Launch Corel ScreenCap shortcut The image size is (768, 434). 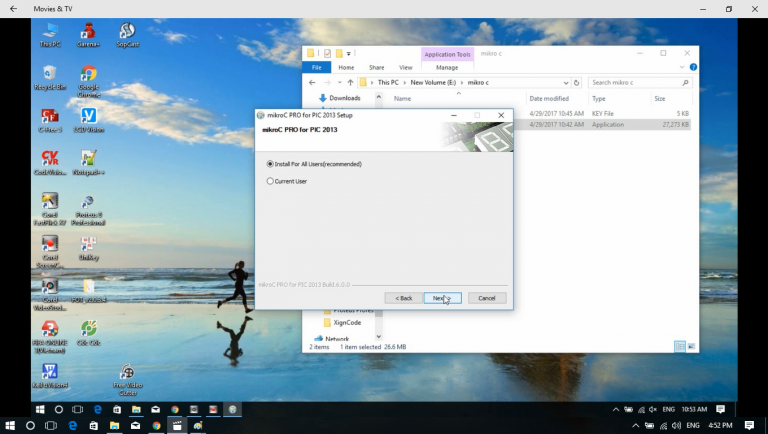pyautogui.click(x=50, y=251)
